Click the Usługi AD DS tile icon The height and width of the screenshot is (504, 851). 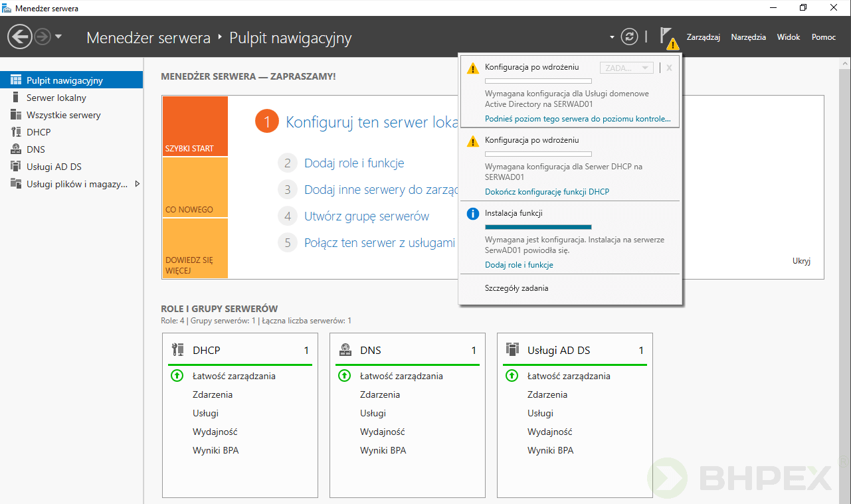click(x=512, y=349)
